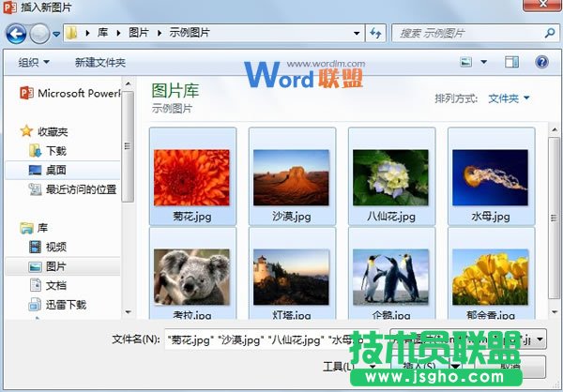Select the 菊花.jpg thumbnail
This screenshot has height=392, width=563.
[x=191, y=177]
